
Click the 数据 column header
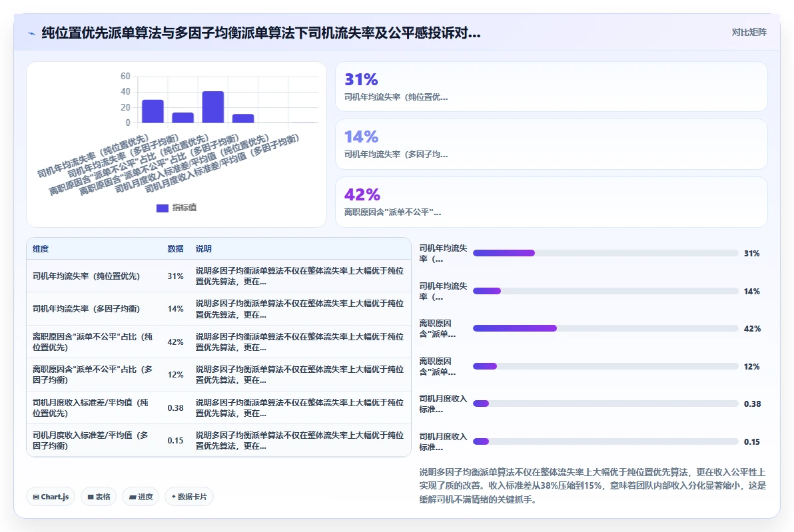pyautogui.click(x=175, y=248)
